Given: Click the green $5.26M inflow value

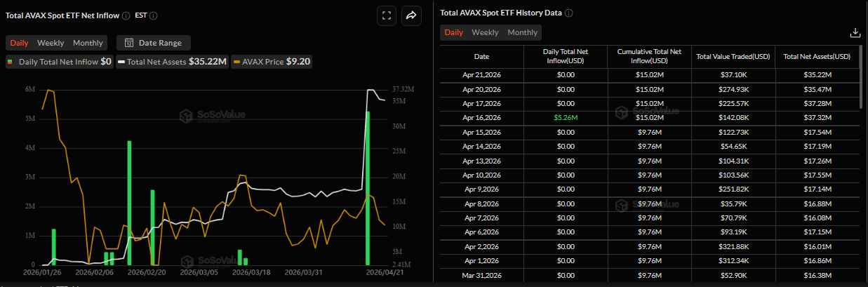Looking at the screenshot, I should tap(566, 117).
